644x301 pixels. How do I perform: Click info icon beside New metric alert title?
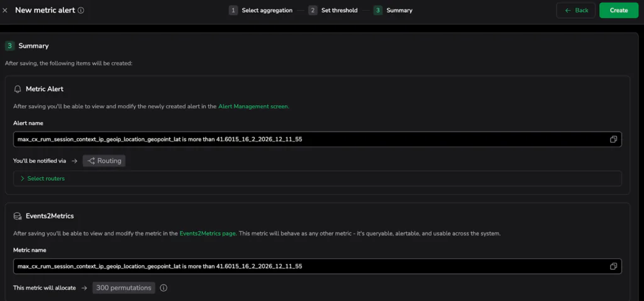point(81,11)
